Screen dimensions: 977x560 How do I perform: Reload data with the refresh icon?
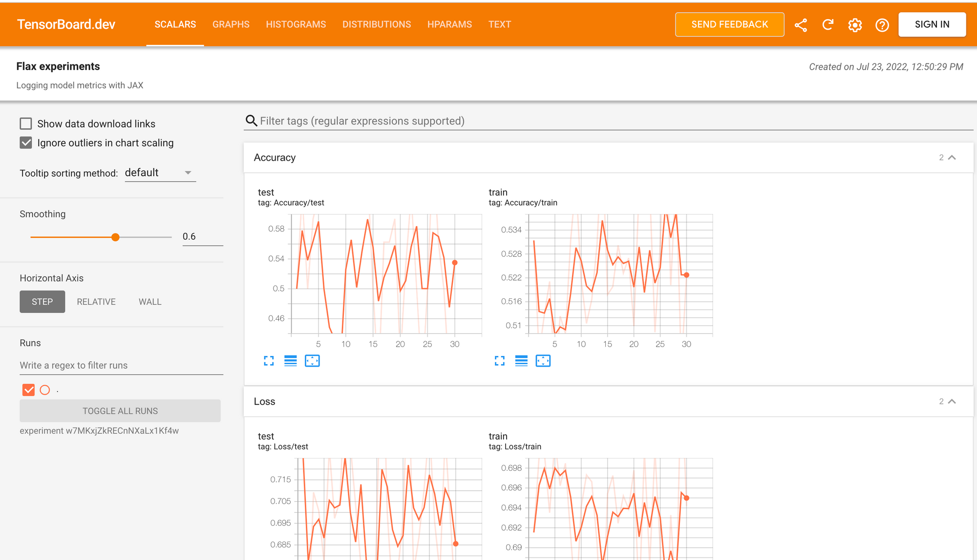coord(828,25)
